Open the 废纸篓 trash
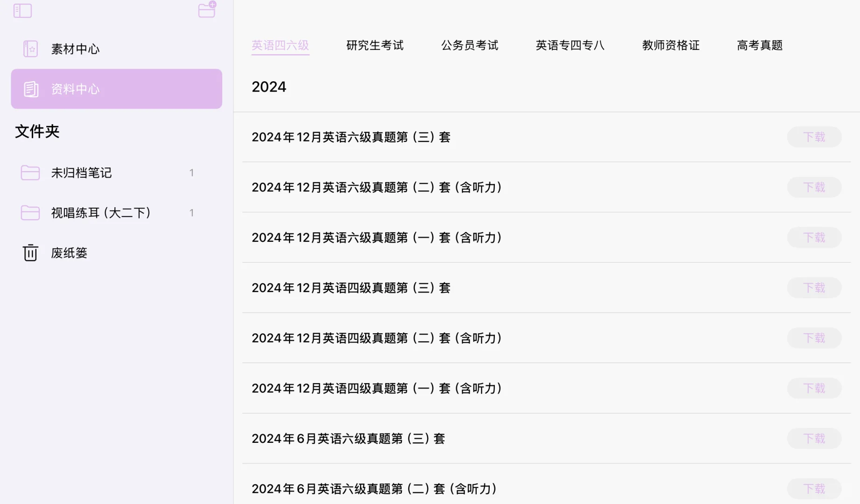The height and width of the screenshot is (504, 860). pos(69,252)
